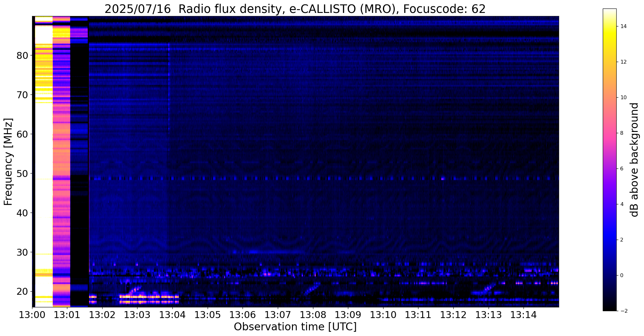Select the 13:00 time tick label

click(32, 315)
